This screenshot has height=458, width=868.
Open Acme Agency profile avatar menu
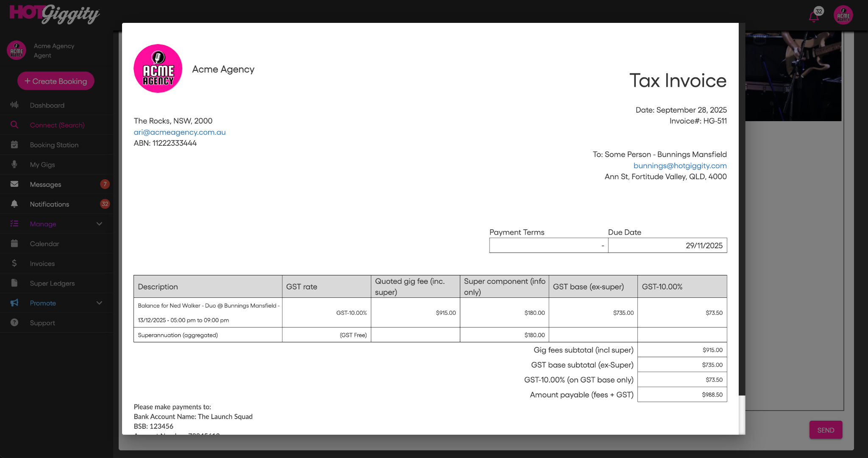pyautogui.click(x=843, y=15)
